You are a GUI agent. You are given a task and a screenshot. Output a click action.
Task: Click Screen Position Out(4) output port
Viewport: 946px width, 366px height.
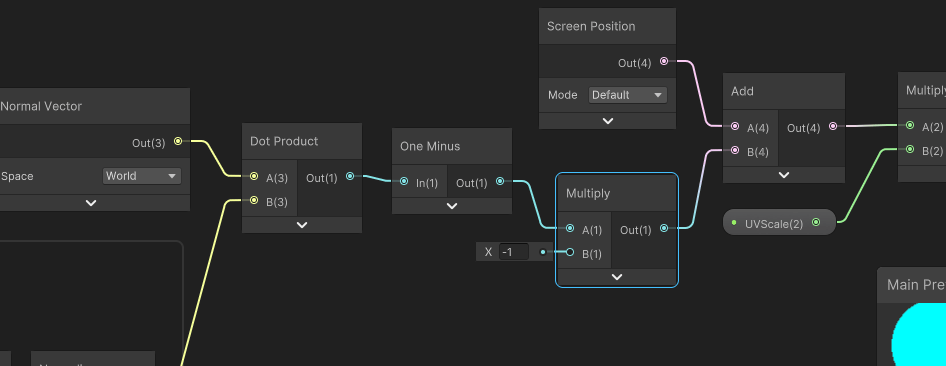664,61
